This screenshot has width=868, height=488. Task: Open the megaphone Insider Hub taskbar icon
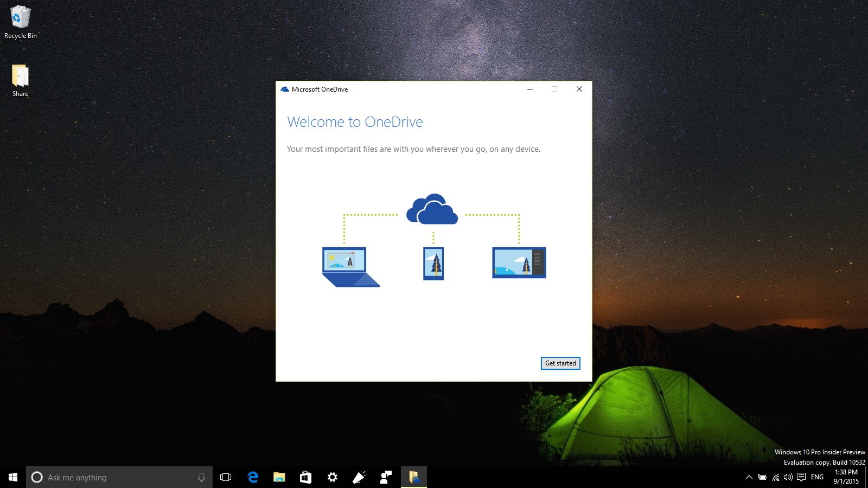359,477
